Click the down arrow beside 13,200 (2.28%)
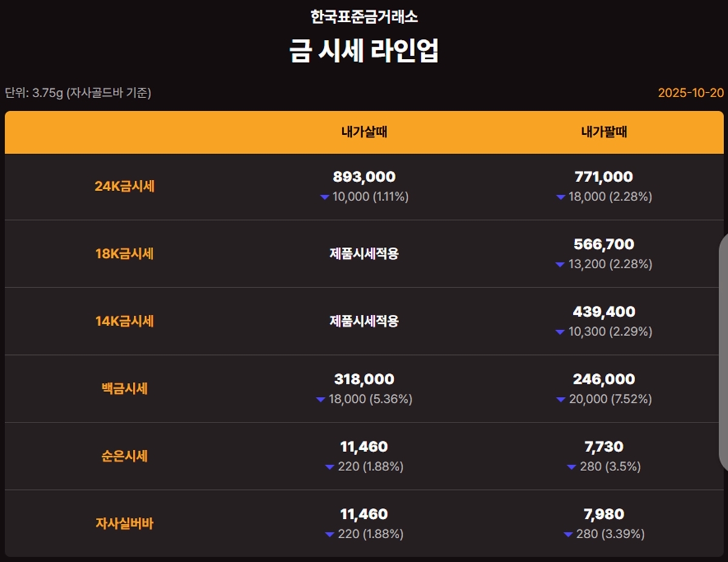The width and height of the screenshot is (728, 562). [x=561, y=265]
